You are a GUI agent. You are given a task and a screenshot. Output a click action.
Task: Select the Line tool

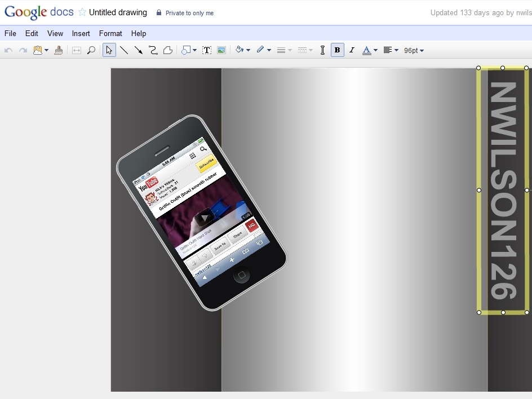pos(124,50)
